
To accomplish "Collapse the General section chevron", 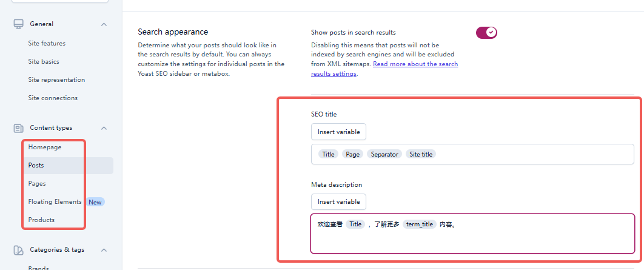I will tap(104, 24).
